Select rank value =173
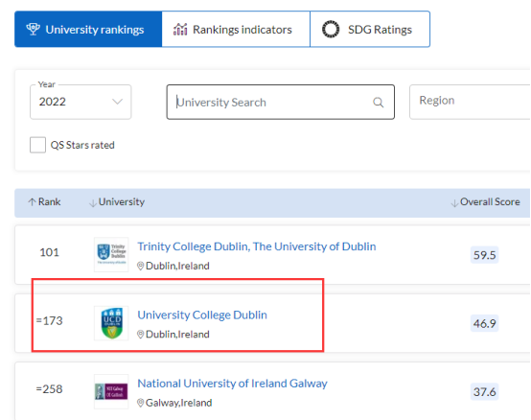The width and height of the screenshot is (531, 420). click(x=50, y=321)
